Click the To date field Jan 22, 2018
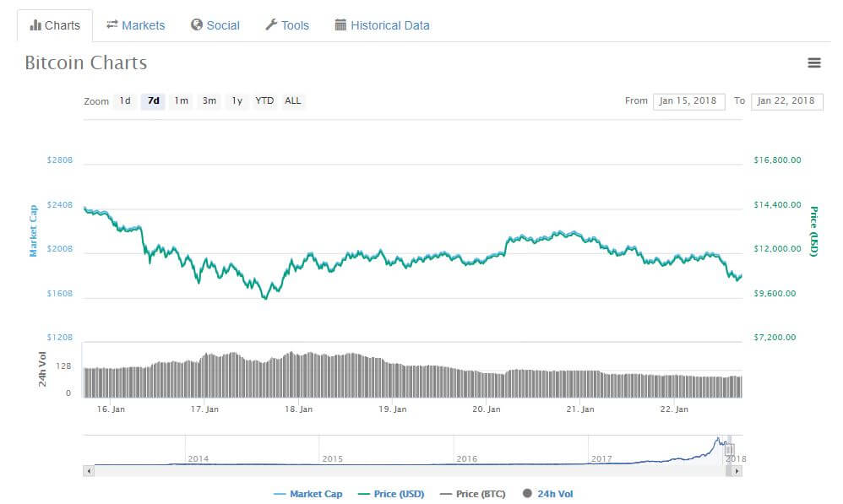843x504 pixels. 786,101
